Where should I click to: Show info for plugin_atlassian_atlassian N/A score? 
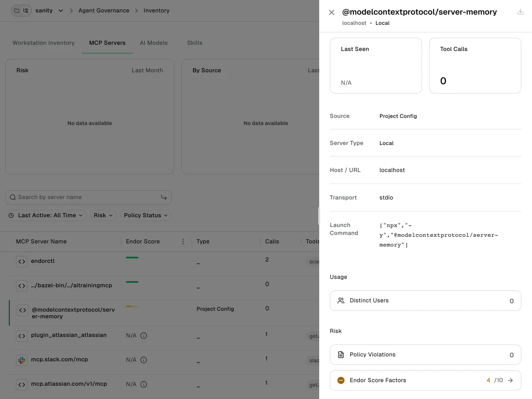tap(144, 336)
